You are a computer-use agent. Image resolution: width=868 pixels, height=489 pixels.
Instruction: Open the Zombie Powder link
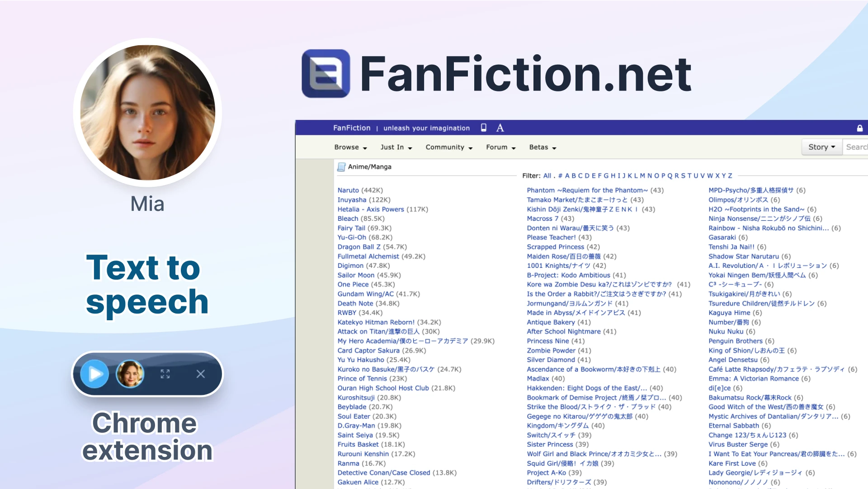(551, 351)
